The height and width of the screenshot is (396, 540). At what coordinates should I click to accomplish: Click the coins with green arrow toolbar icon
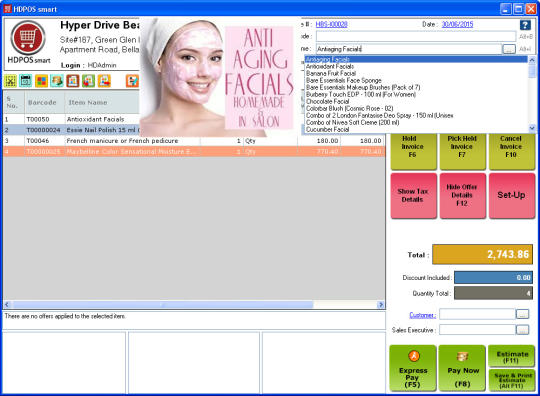coord(57,81)
